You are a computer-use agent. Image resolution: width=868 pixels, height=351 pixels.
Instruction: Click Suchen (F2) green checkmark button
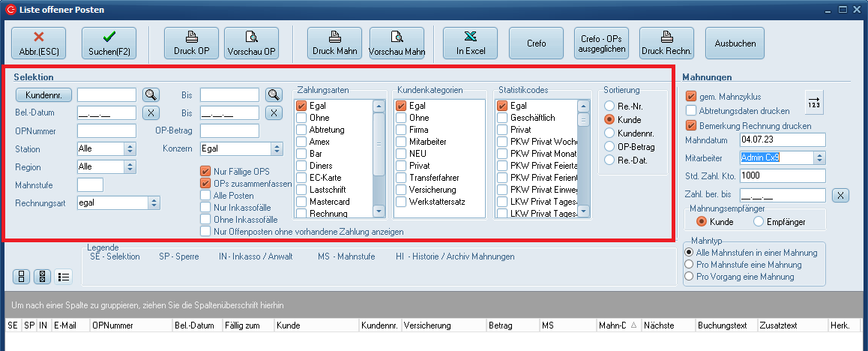coord(109,43)
